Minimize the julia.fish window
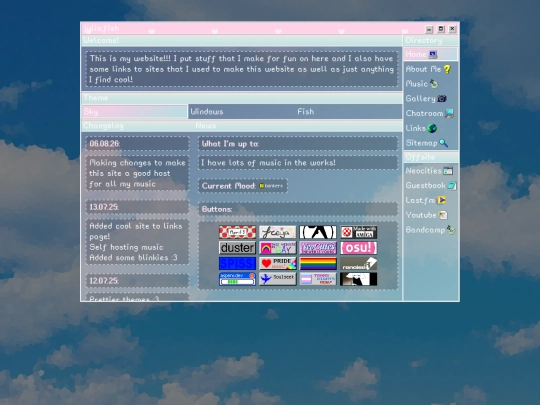The image size is (540, 405). click(429, 29)
